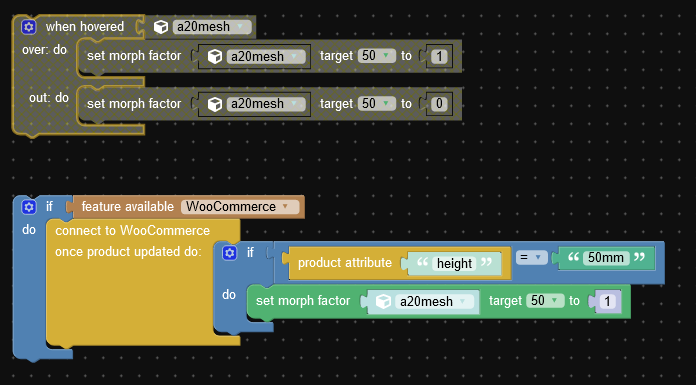Open target 50 dropdown in green morph block
696x385 pixels.
545,301
